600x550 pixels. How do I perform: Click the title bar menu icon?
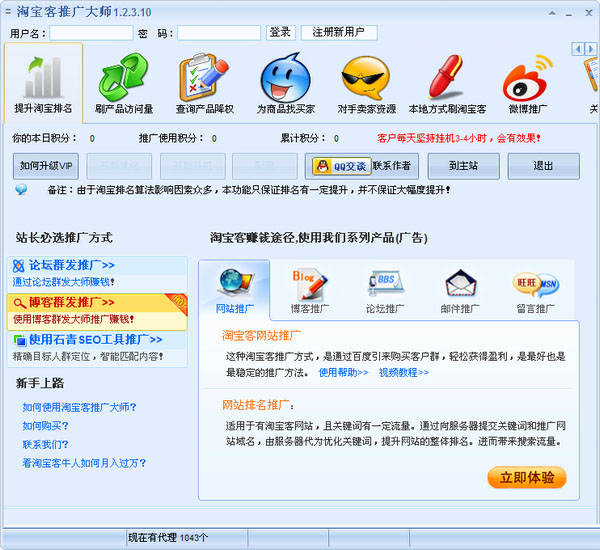coord(8,12)
